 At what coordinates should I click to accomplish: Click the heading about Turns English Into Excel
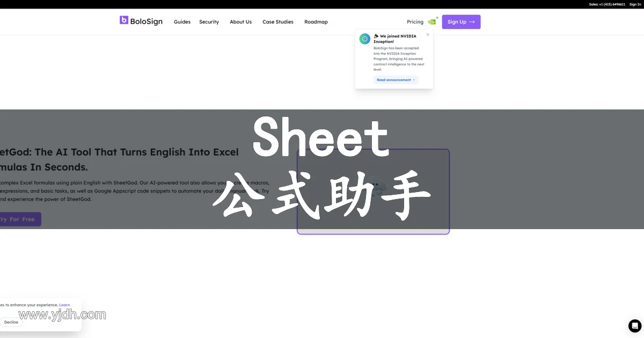pyautogui.click(x=119, y=159)
